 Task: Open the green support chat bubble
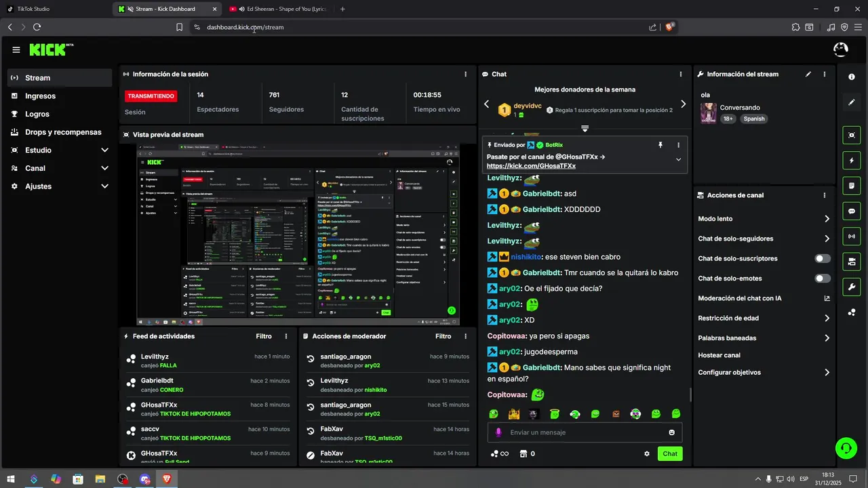coord(846,447)
